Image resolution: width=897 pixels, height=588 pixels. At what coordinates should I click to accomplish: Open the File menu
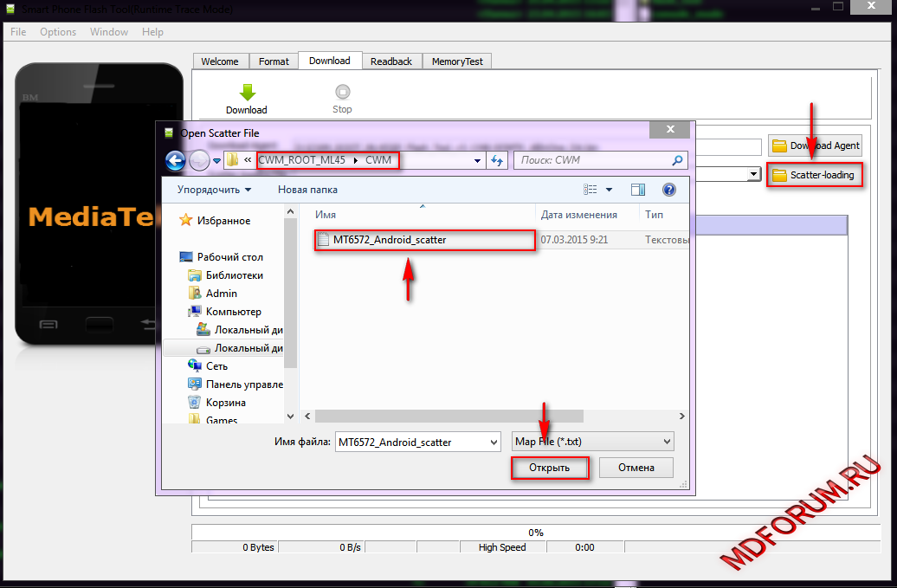(x=18, y=32)
